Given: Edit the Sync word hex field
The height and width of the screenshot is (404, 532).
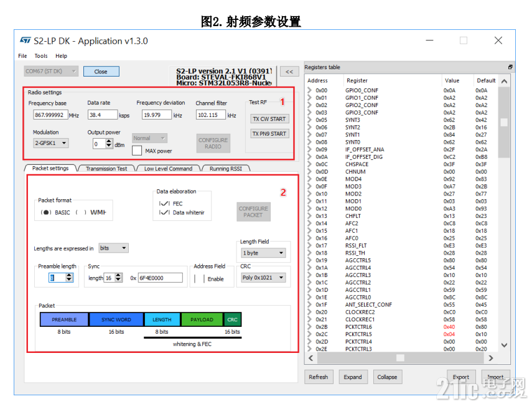Looking at the screenshot, I should [160, 278].
